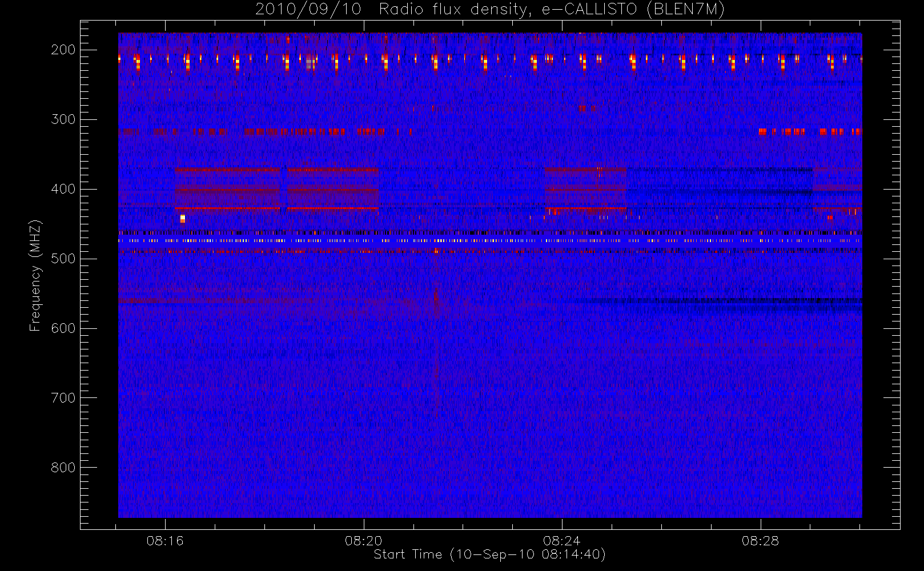The width and height of the screenshot is (924, 571).
Task: Click the 500 frequency tick label
Action: click(63, 259)
